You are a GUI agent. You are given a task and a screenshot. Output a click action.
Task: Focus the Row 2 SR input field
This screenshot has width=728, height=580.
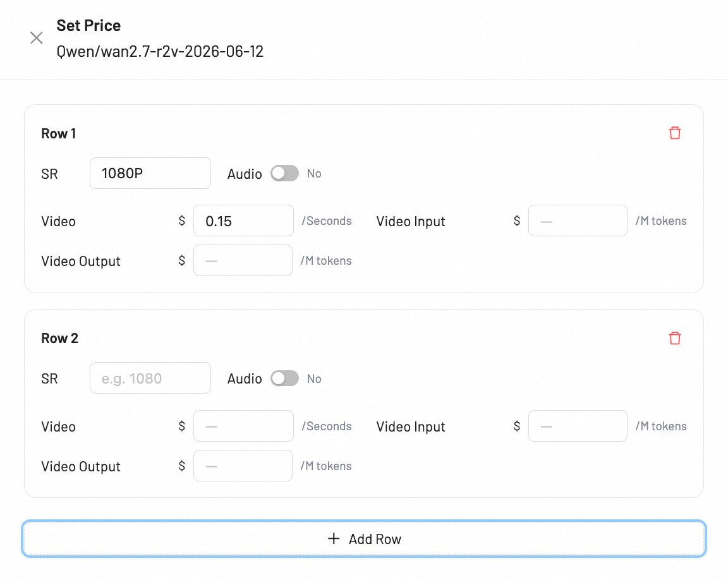coord(150,378)
